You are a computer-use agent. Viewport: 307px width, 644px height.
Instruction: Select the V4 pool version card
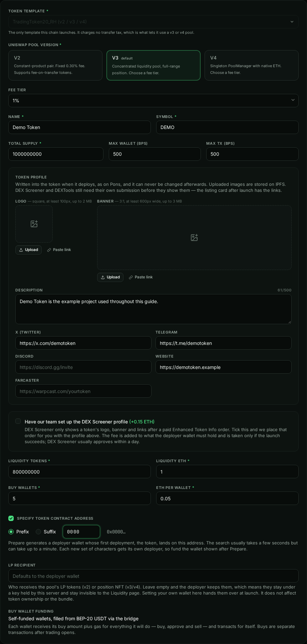click(x=252, y=66)
